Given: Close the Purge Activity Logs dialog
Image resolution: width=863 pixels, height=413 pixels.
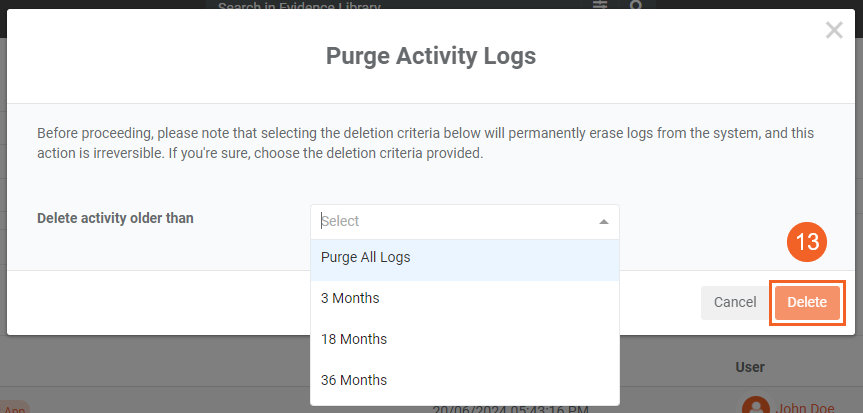Looking at the screenshot, I should (x=834, y=31).
